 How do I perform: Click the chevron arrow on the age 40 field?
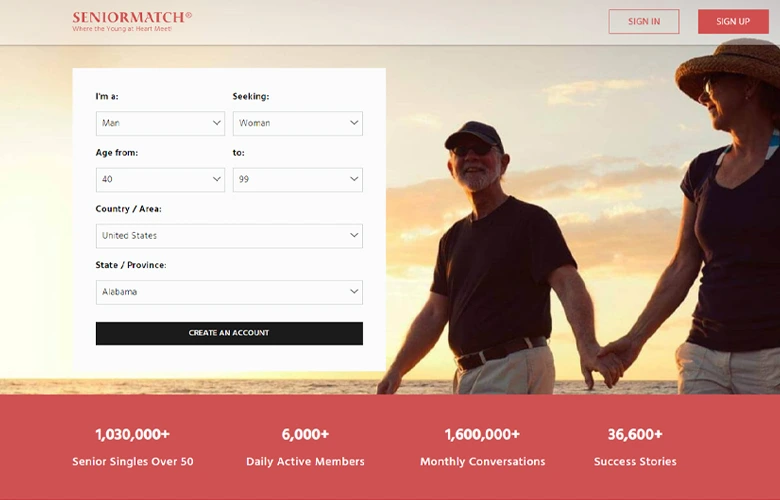(x=217, y=179)
